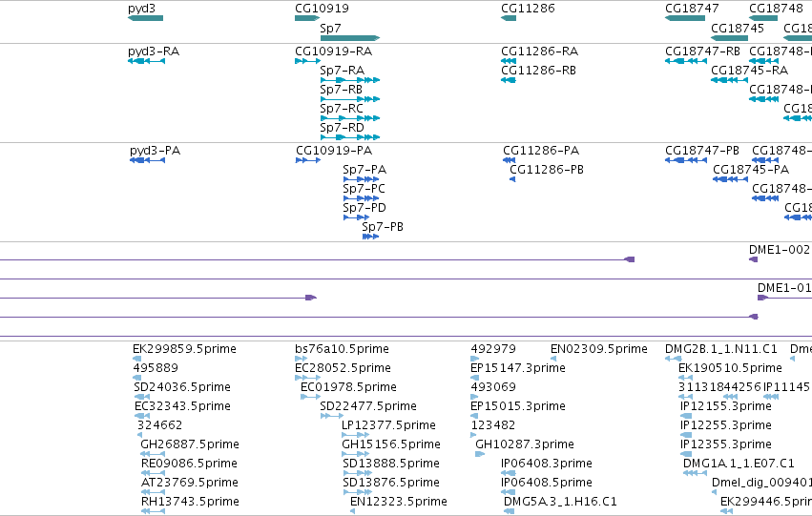Click protein feature CG11286-PA
The height and width of the screenshot is (516, 812).
click(510, 160)
